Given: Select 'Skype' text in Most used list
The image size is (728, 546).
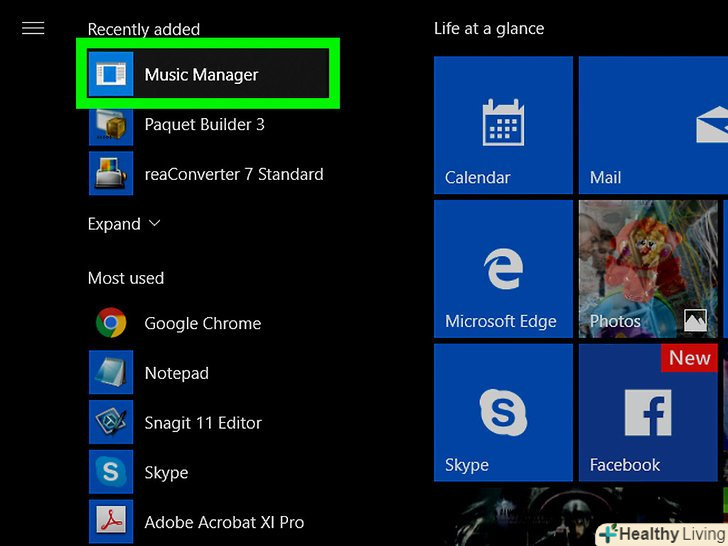Looking at the screenshot, I should coord(166,473).
